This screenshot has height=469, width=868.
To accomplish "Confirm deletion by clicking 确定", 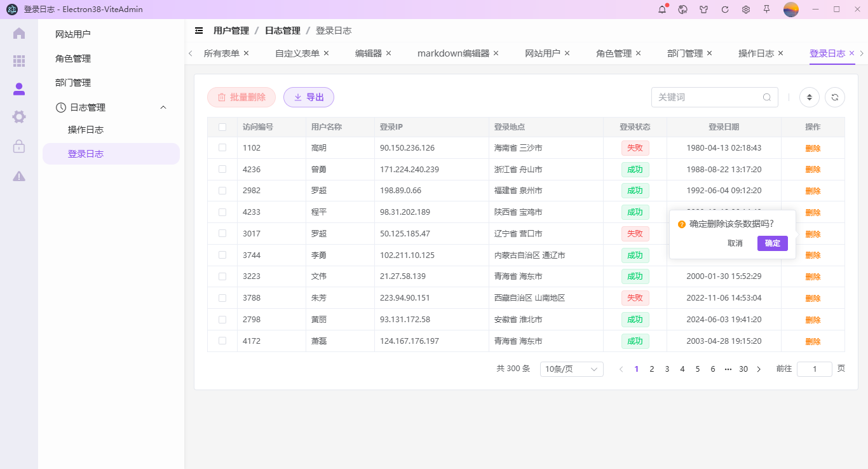I will point(772,243).
